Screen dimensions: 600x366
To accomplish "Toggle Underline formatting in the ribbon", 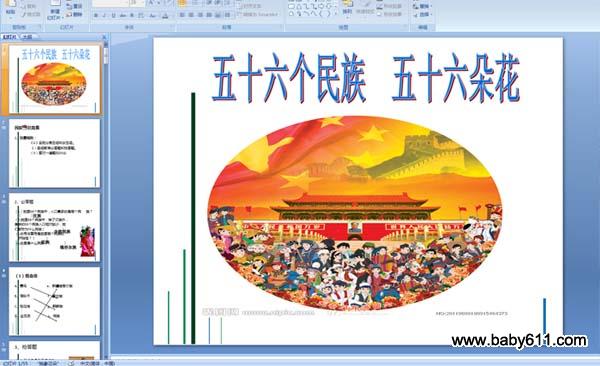I will 114,15.
